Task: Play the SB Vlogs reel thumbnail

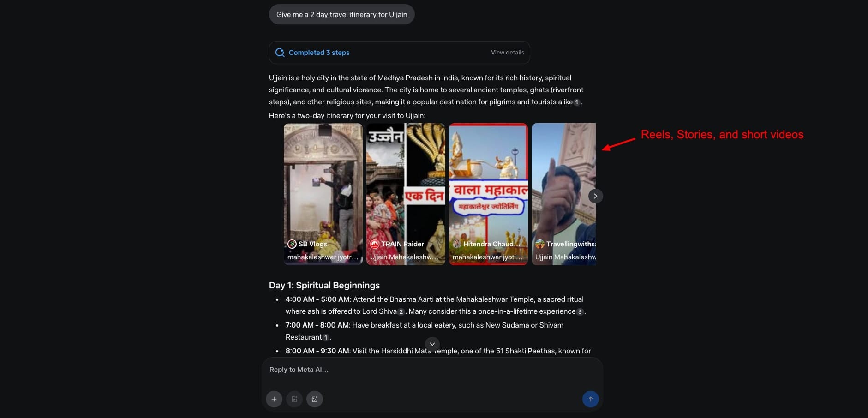Action: pyautogui.click(x=323, y=185)
